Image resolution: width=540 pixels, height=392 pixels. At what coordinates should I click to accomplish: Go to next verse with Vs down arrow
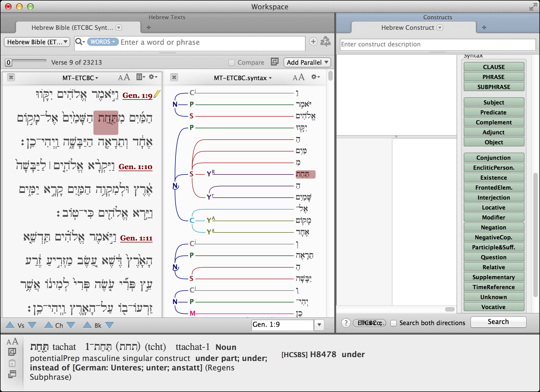coord(32,325)
